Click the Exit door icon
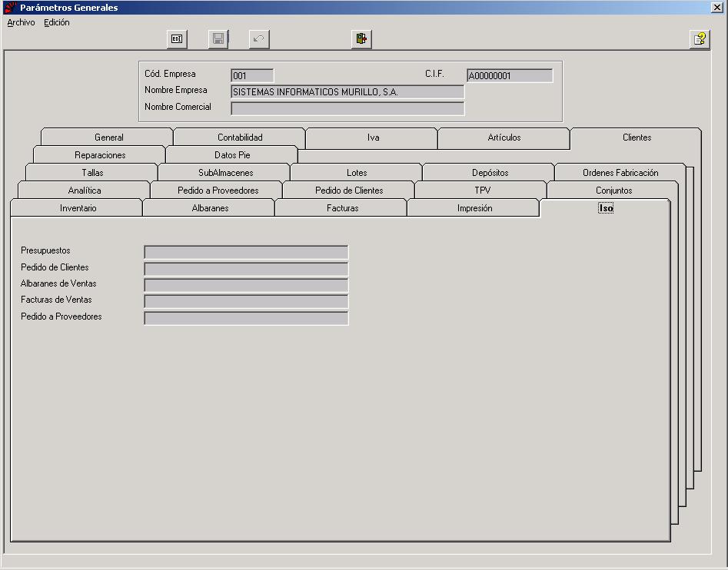The width and height of the screenshot is (728, 570). pos(361,39)
